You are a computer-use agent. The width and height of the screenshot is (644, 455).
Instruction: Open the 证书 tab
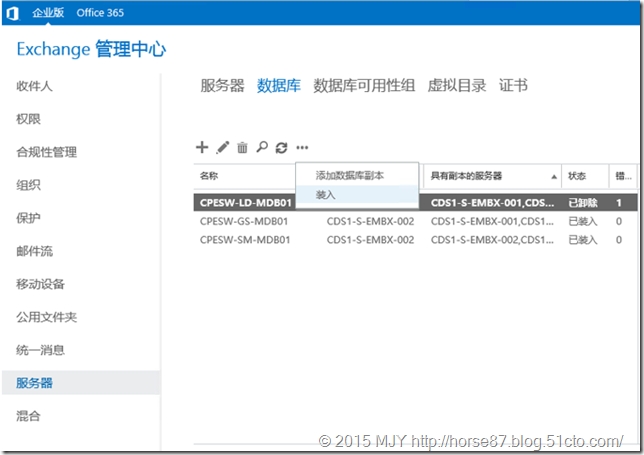(513, 86)
